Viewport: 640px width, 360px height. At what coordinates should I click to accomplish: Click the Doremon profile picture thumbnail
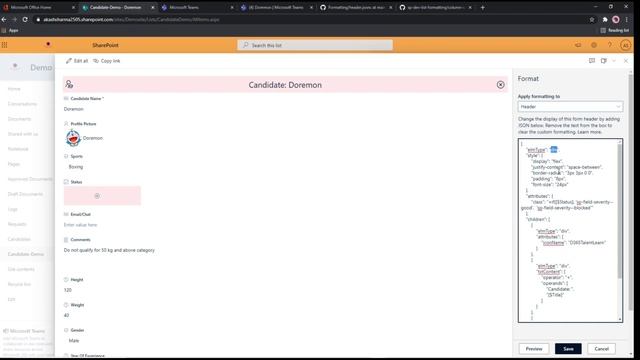tap(73, 138)
